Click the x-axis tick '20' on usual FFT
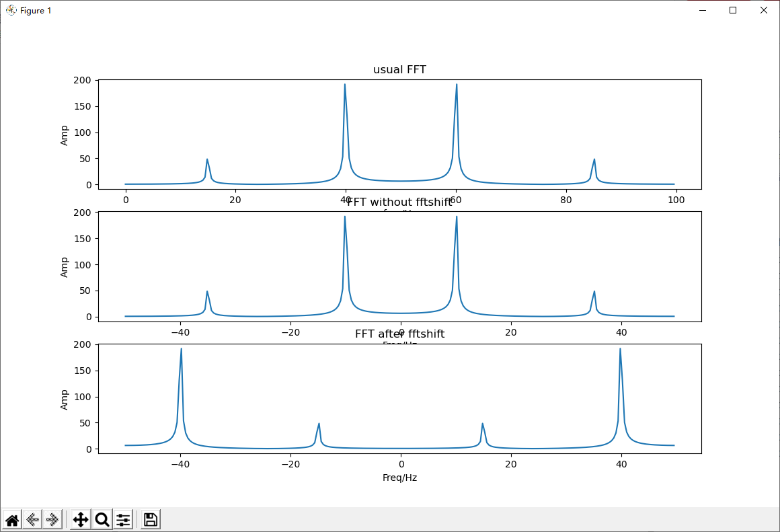 point(235,200)
